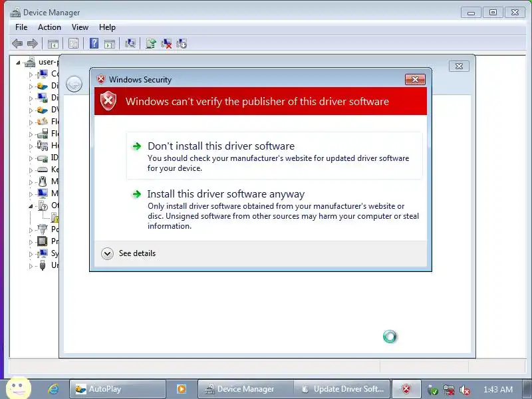The height and width of the screenshot is (399, 532).
Task: Expand the Human Interface Devices node arrow
Action: (x=31, y=146)
